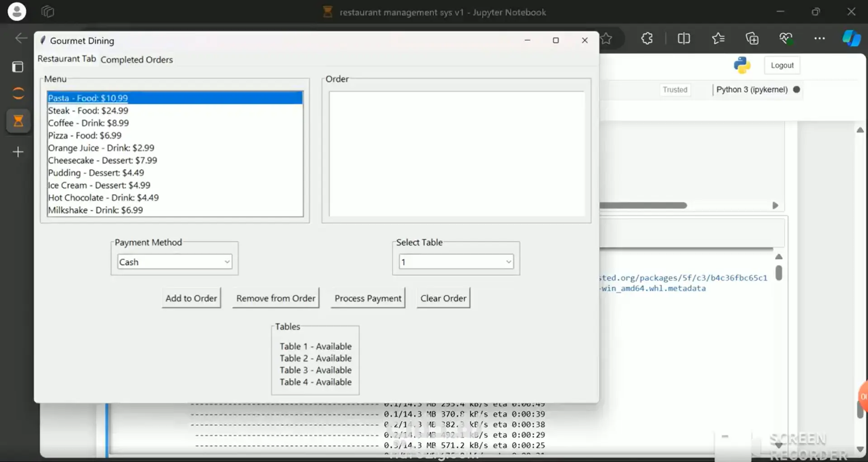868x462 pixels.
Task: Select Pizza - Food: $6.99 menu item
Action: point(175,135)
